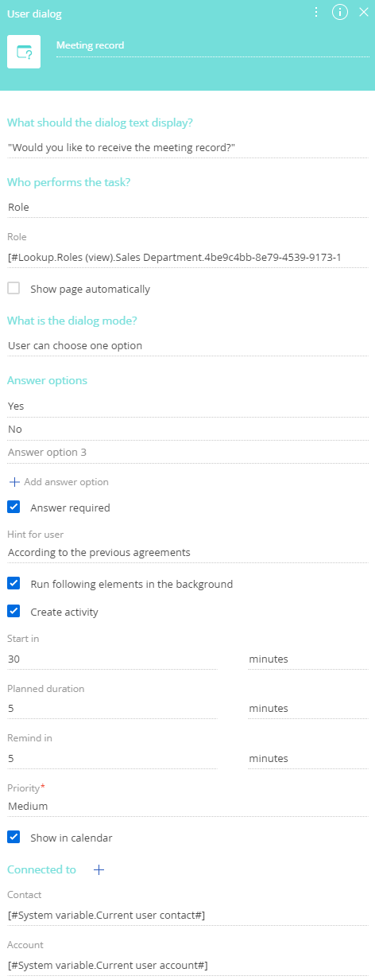The height and width of the screenshot is (980, 375).
Task: Uncheck Answer required checkbox
Action: point(14,507)
